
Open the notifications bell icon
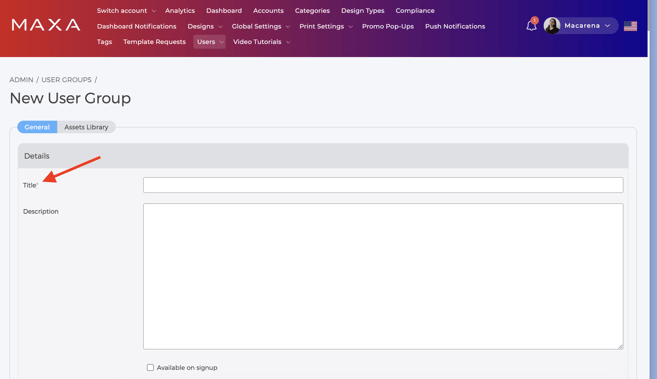click(x=531, y=26)
